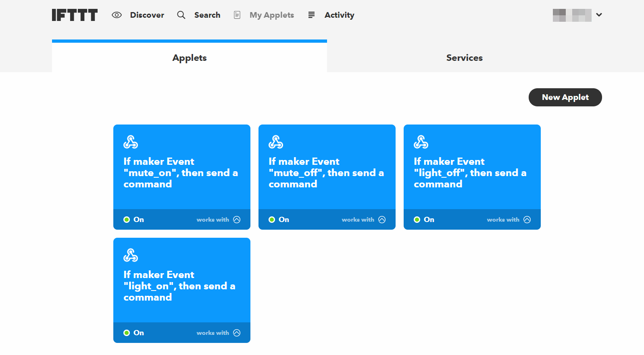Viewport: 644px width, 355px height.
Task: Click the Search magnifying glass icon
Action: [x=181, y=15]
